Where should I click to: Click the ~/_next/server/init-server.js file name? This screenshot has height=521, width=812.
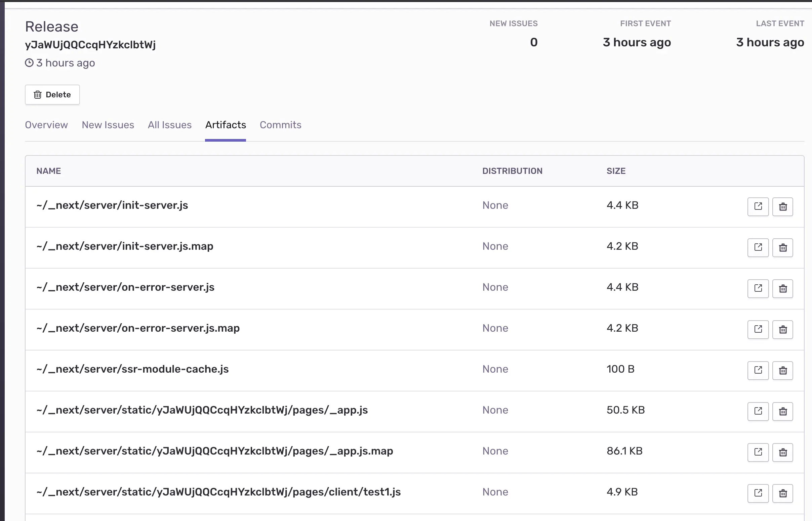coord(112,205)
